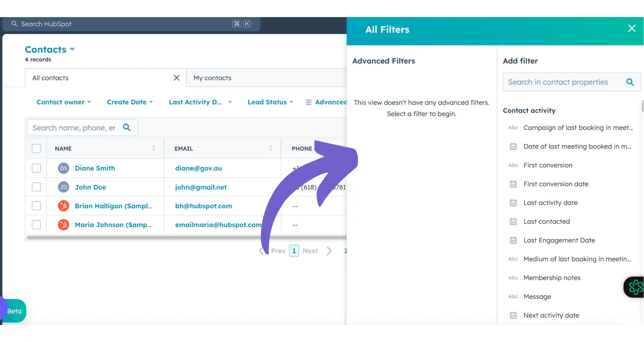Sort by the EMAIL column arrows
Image resolution: width=644 pixels, height=342 pixels.
click(271, 148)
